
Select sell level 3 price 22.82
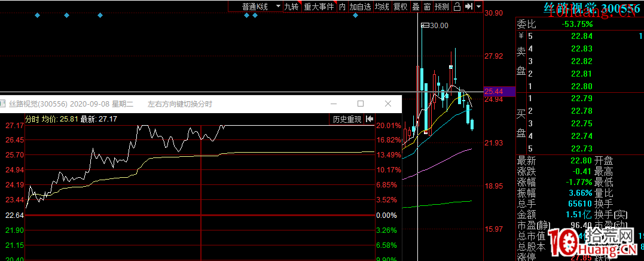(x=582, y=61)
